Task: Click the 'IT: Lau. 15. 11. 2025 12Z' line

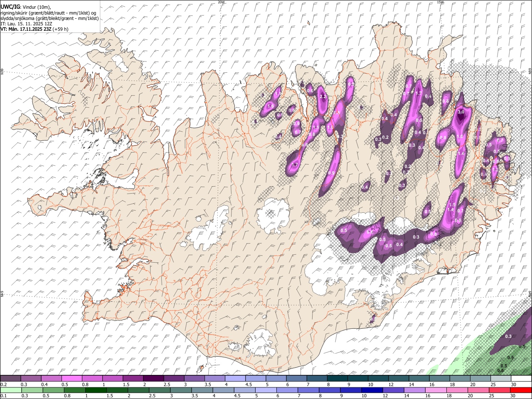Action: [x=27, y=24]
